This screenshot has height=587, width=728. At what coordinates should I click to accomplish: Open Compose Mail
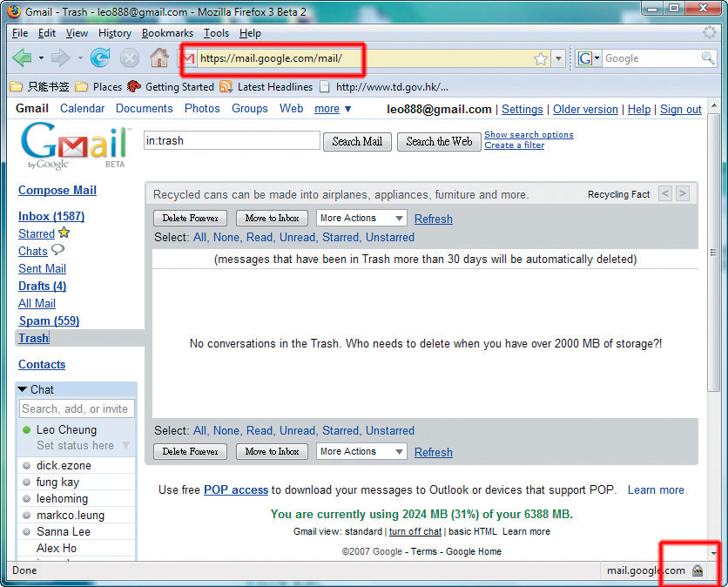click(x=57, y=191)
